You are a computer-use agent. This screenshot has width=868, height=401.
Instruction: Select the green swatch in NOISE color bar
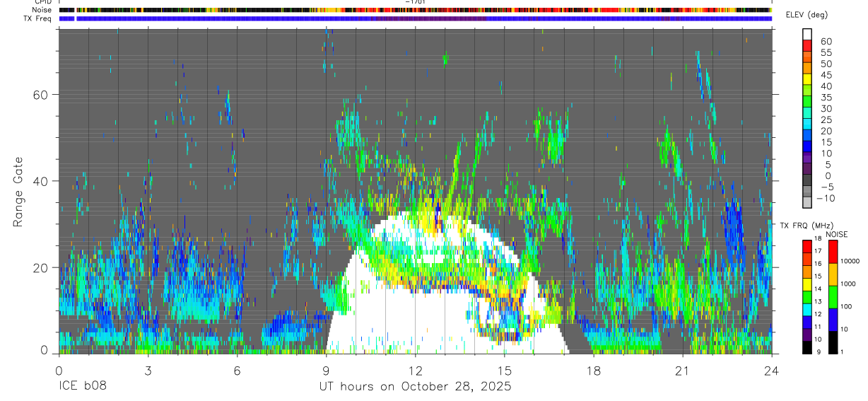(833, 296)
